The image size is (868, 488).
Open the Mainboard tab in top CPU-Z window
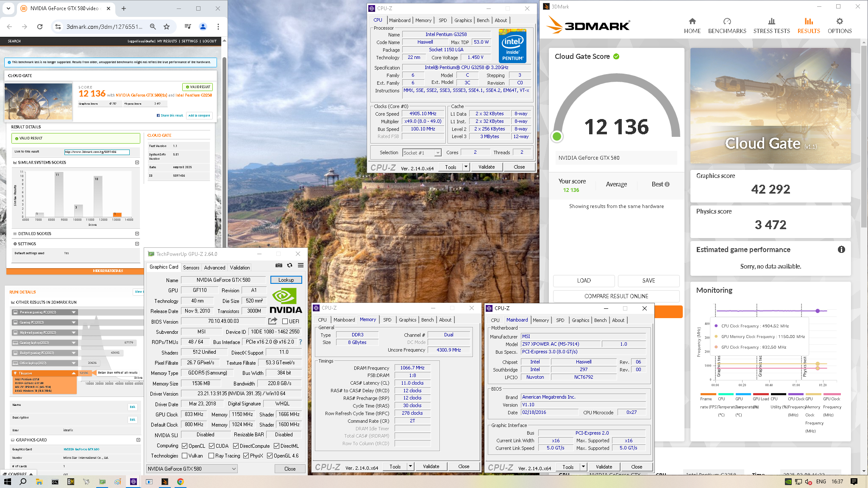pos(400,20)
